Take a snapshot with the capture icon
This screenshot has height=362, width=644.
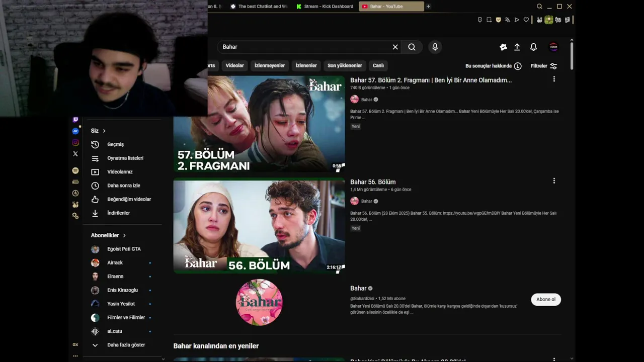click(x=489, y=20)
